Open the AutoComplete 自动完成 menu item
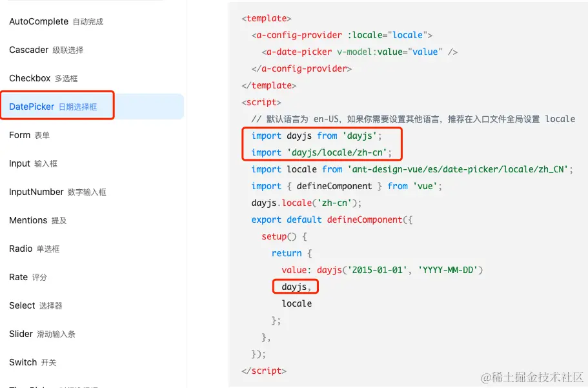The image size is (588, 388). click(56, 22)
